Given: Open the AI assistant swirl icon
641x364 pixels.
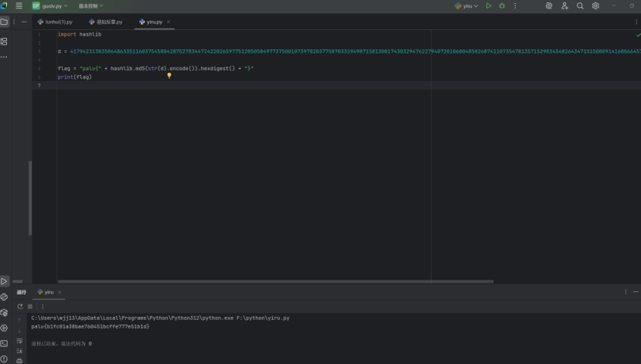Looking at the screenshot, I should 549,5.
